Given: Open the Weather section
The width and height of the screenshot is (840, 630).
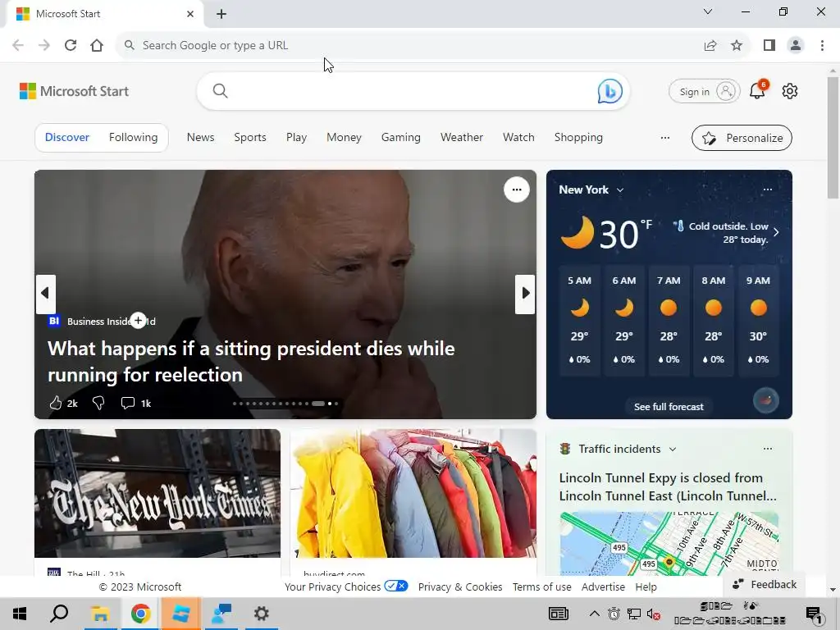Looking at the screenshot, I should point(462,138).
